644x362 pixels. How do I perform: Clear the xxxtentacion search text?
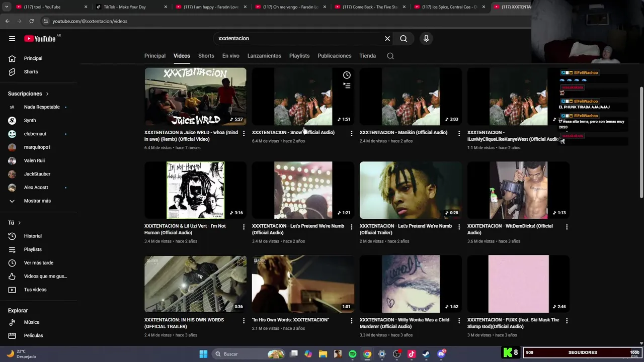click(387, 39)
